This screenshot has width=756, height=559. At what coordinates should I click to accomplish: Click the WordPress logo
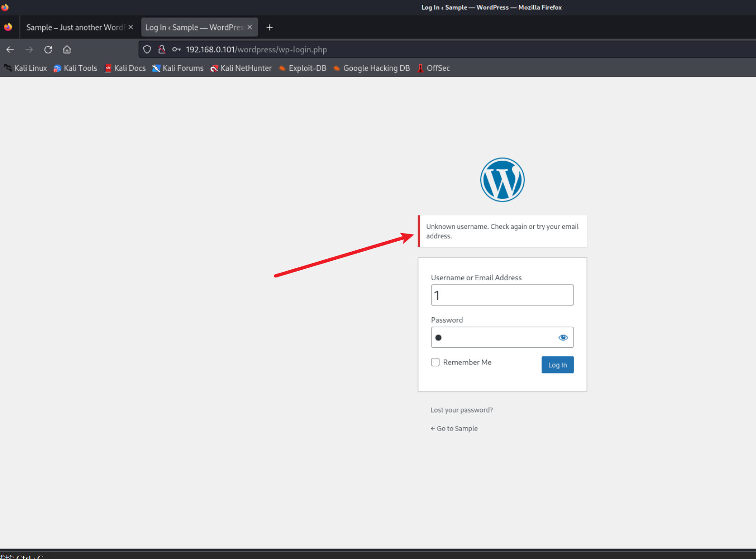502,180
